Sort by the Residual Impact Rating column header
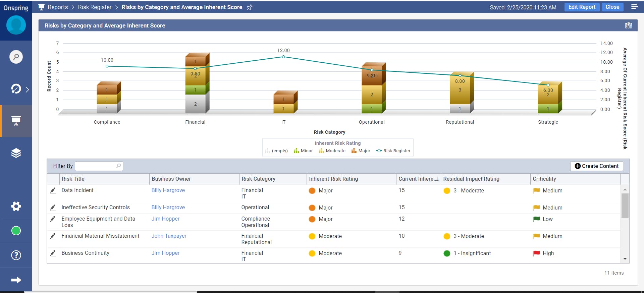The height and width of the screenshot is (293, 644). coord(485,179)
